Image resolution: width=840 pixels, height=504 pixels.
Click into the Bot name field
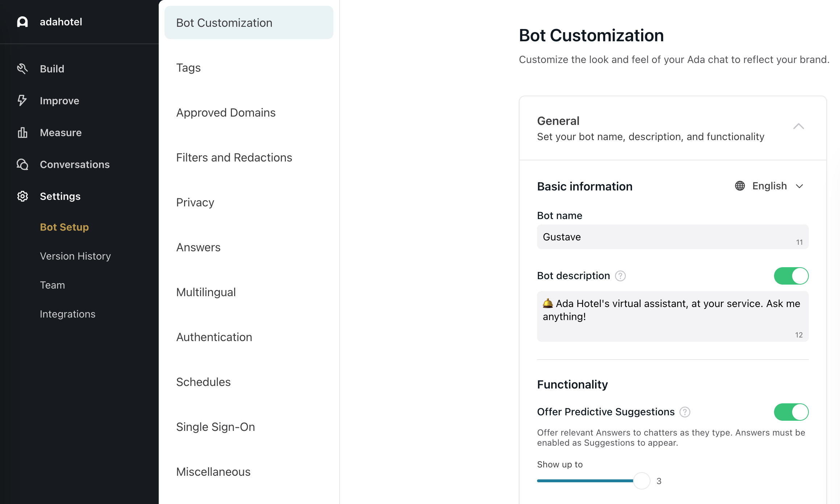(667, 237)
